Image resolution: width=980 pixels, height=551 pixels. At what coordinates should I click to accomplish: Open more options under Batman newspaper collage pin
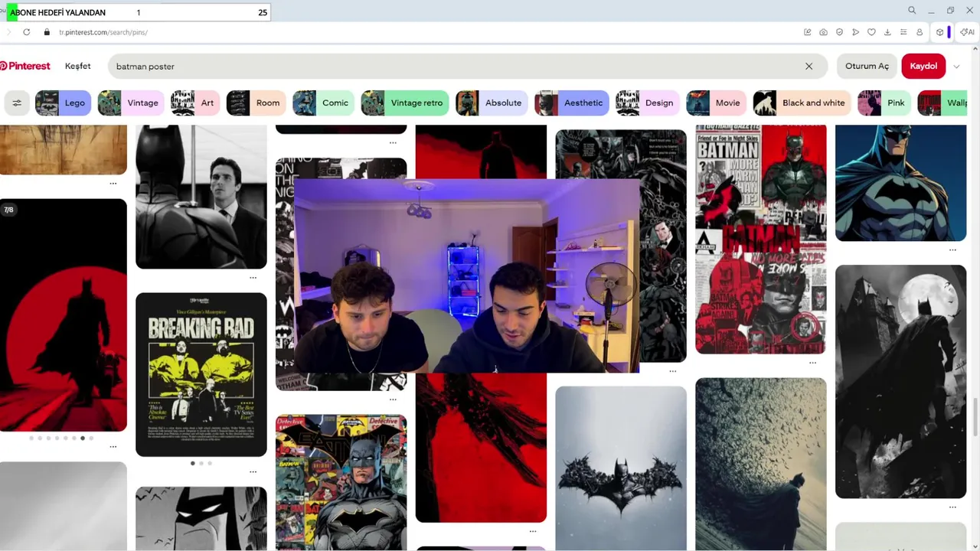[x=812, y=363]
